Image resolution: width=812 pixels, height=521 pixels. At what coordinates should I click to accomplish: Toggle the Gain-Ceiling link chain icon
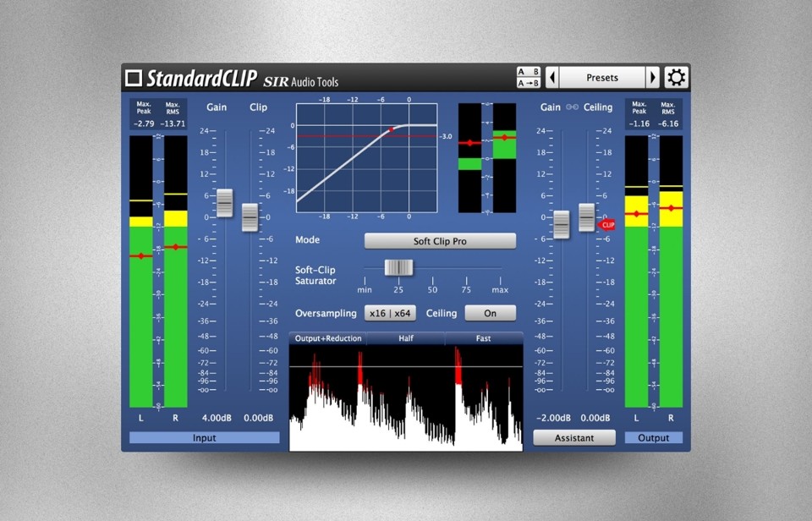[573, 107]
